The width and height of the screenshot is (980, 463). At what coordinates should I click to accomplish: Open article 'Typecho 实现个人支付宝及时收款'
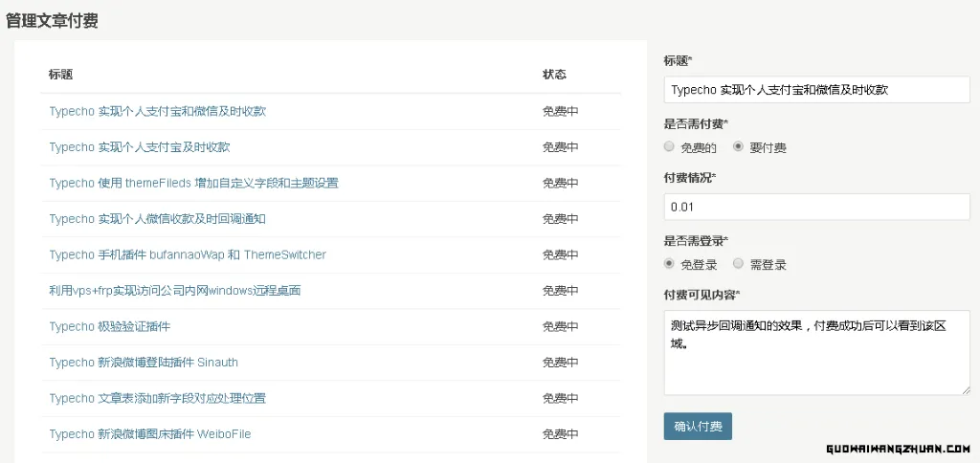coord(140,146)
